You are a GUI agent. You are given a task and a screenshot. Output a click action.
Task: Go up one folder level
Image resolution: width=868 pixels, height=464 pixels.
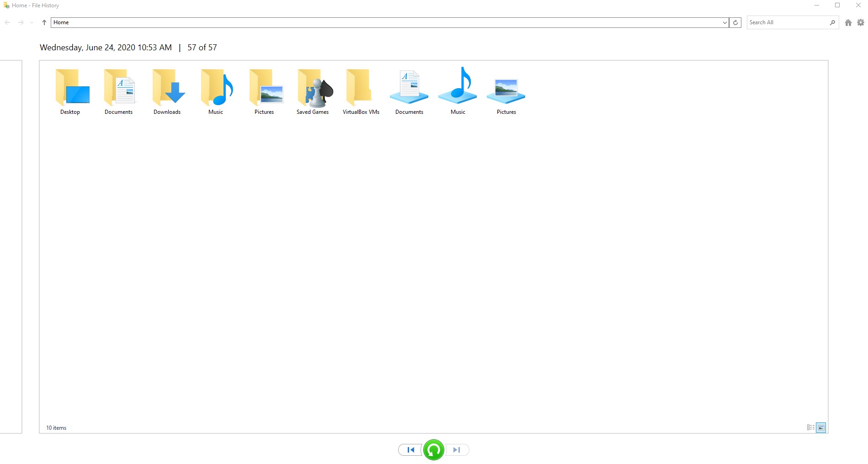pos(44,22)
